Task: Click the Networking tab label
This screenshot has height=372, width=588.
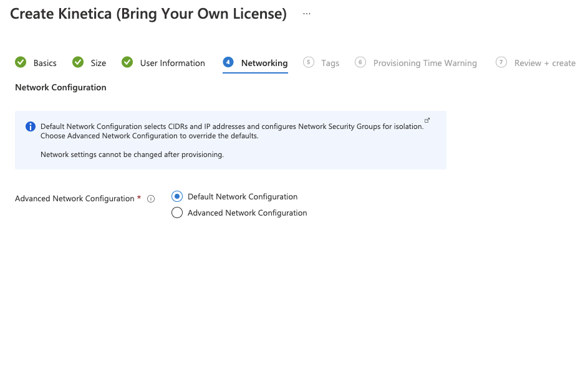Action: coord(264,63)
